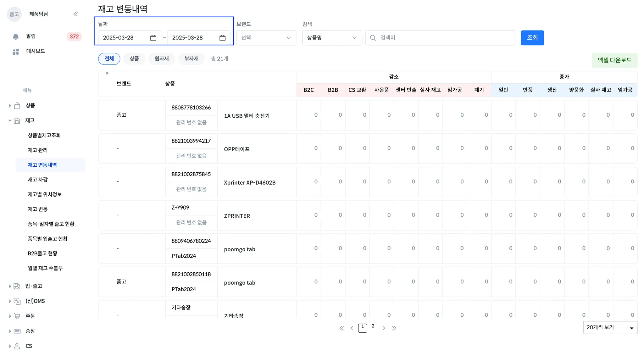Go to the last page arrow
The image size is (644, 356).
click(x=394, y=328)
